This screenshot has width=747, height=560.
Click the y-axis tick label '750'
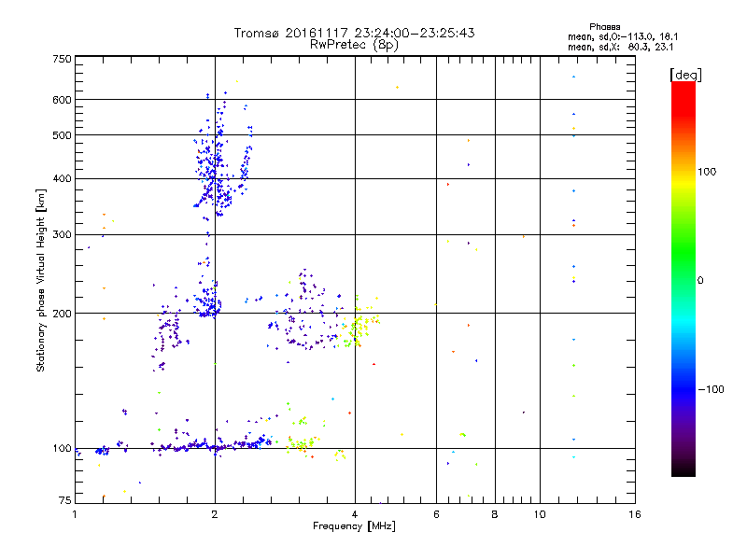tap(62, 59)
